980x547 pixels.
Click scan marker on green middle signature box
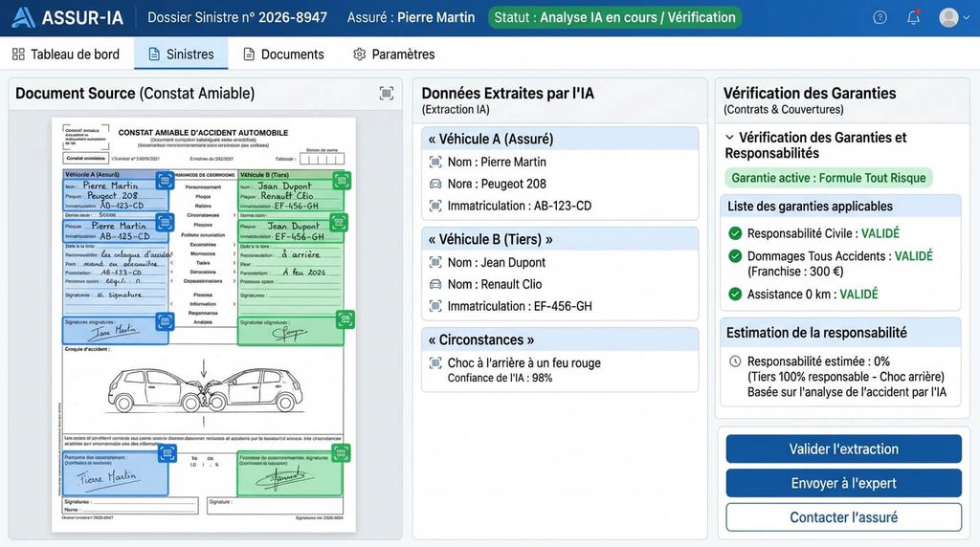[x=345, y=319]
